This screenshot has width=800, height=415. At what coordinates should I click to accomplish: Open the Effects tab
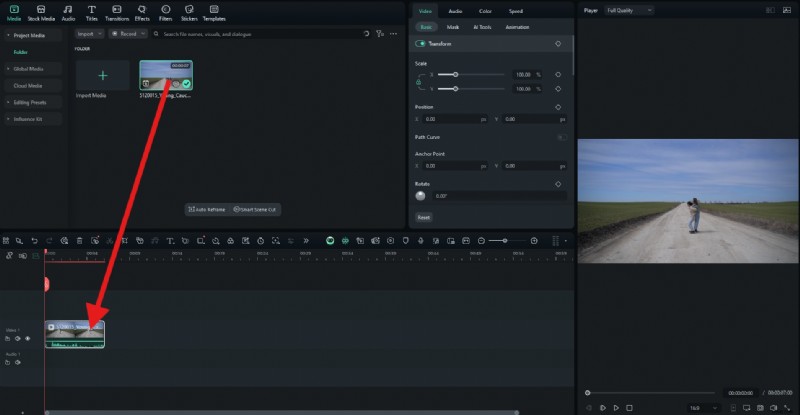tap(142, 13)
